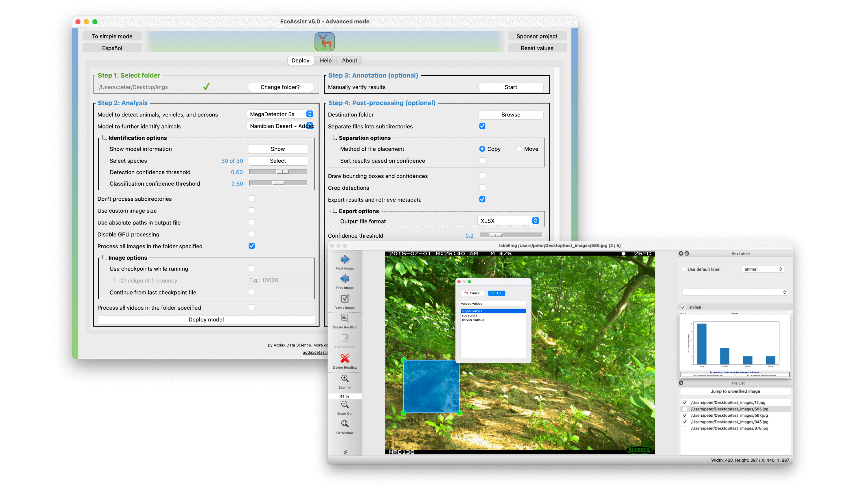868x488 pixels.
Task: Enable Draw bounding boxes and confidences
Action: pyautogui.click(x=482, y=175)
